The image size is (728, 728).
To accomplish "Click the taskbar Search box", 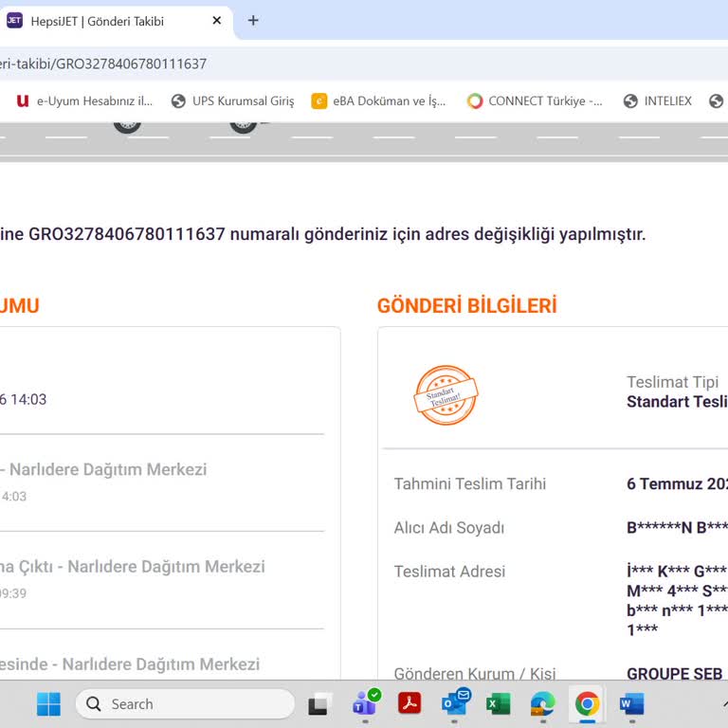I will pos(185,704).
